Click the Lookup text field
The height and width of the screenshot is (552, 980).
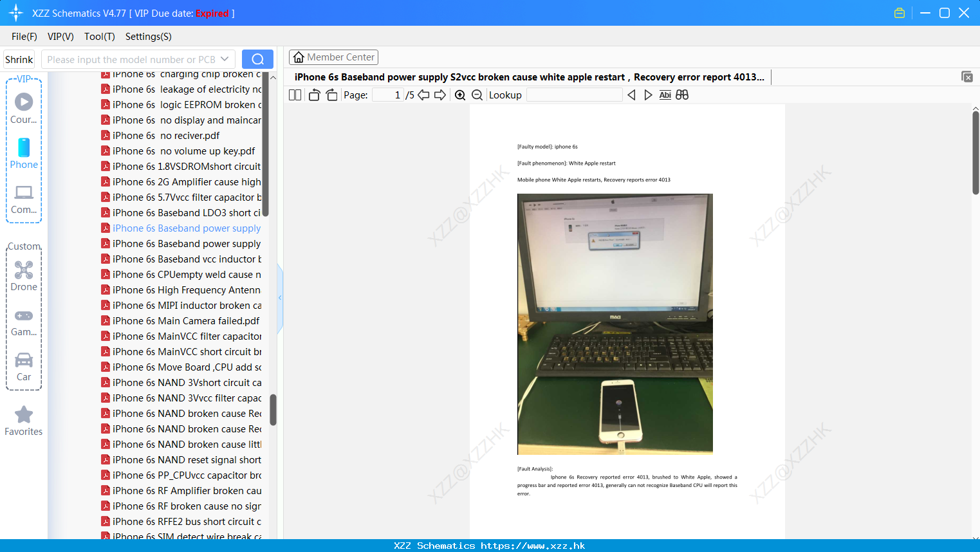click(x=574, y=95)
